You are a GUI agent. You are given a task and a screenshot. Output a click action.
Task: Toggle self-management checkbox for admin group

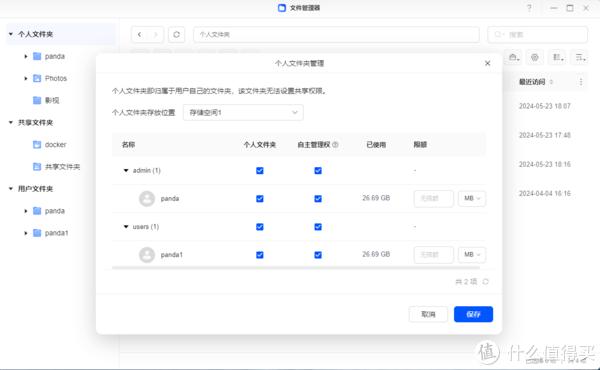pos(318,171)
